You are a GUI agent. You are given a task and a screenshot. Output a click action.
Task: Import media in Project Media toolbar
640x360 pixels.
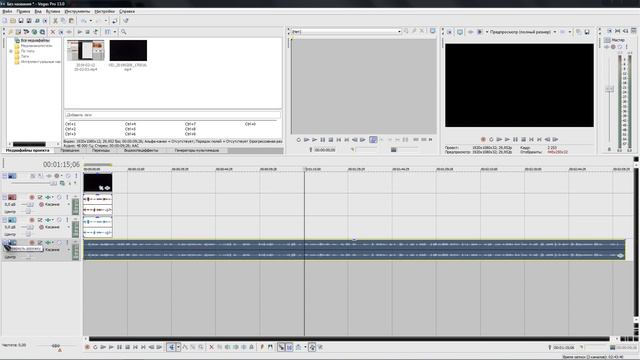coord(18,32)
